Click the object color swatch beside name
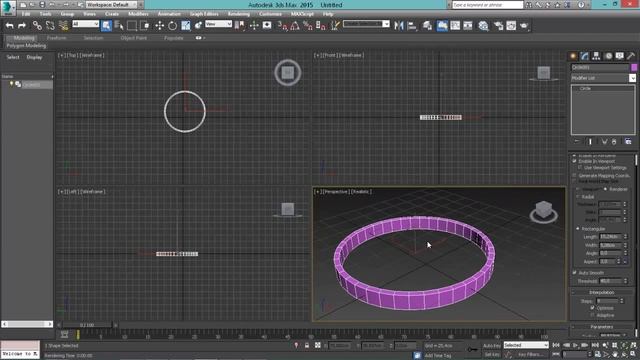Image resolution: width=640 pixels, height=360 pixels. tap(634, 67)
